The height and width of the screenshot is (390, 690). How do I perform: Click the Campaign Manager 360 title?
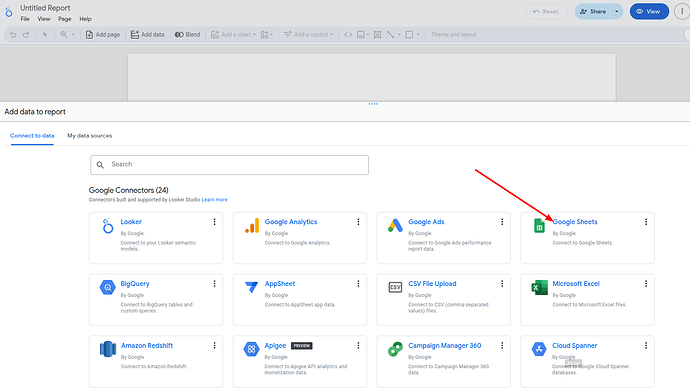(444, 346)
